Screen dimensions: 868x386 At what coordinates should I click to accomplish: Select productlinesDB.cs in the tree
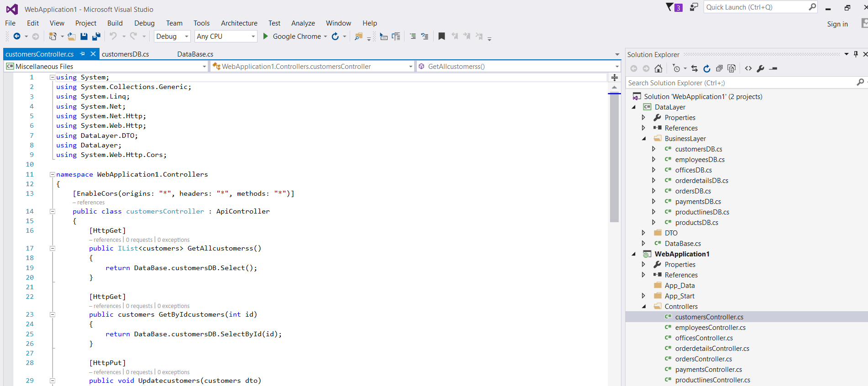(702, 212)
